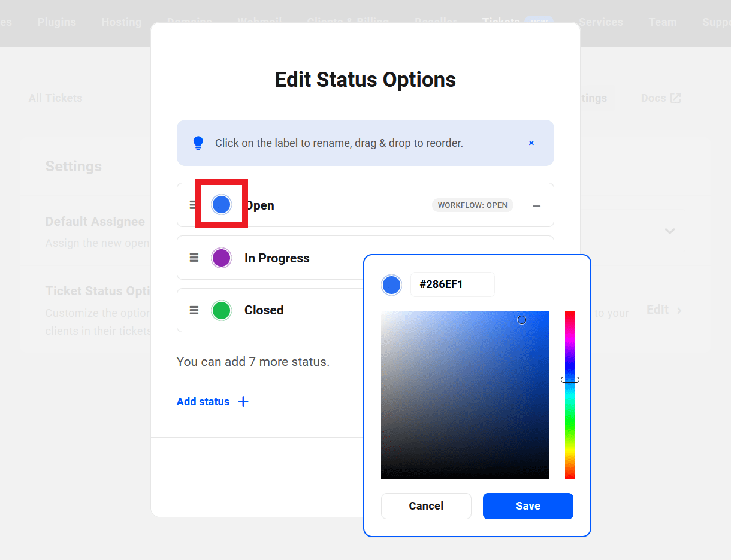Click the drag handle beside Closed

(x=194, y=310)
